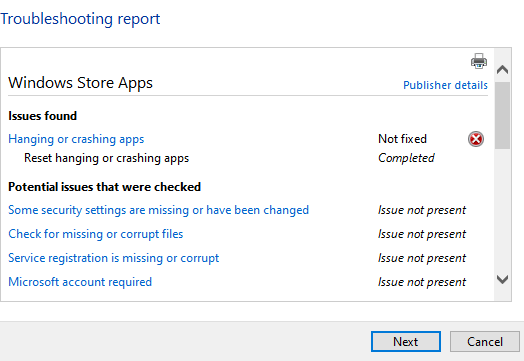This screenshot has height=361, width=524.
Task: Select the Not fixed status text
Action: coord(402,139)
